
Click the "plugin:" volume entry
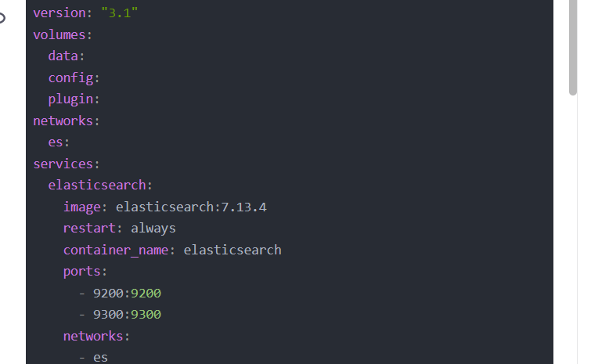tap(74, 99)
